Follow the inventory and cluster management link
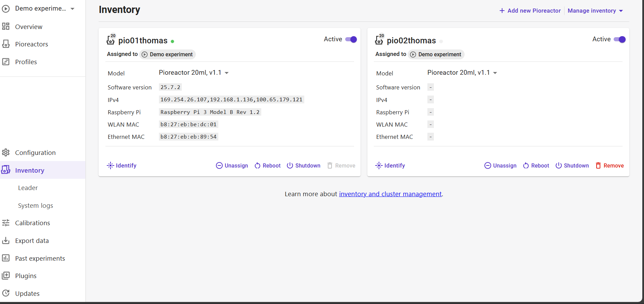Screen dimensions: 644x304 pyautogui.click(x=390, y=194)
